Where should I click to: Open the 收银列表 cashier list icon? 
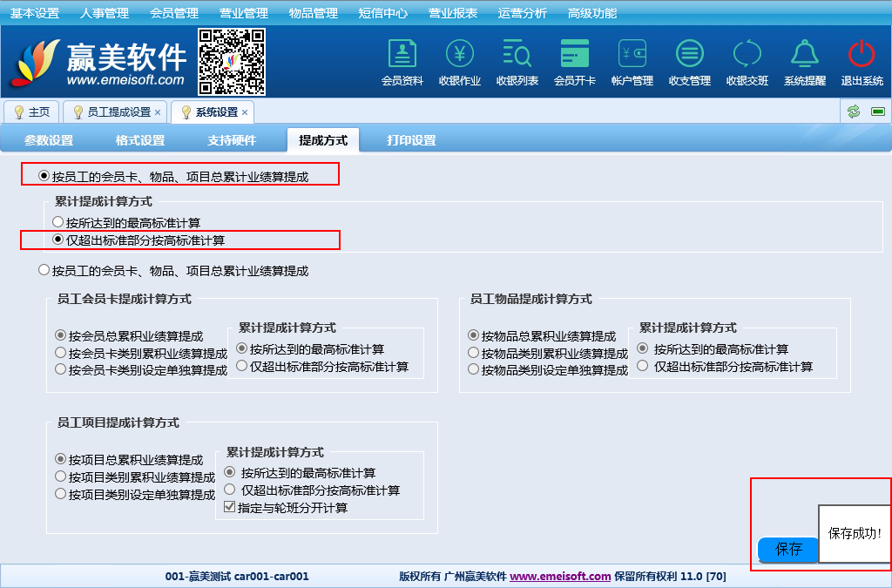(x=517, y=62)
